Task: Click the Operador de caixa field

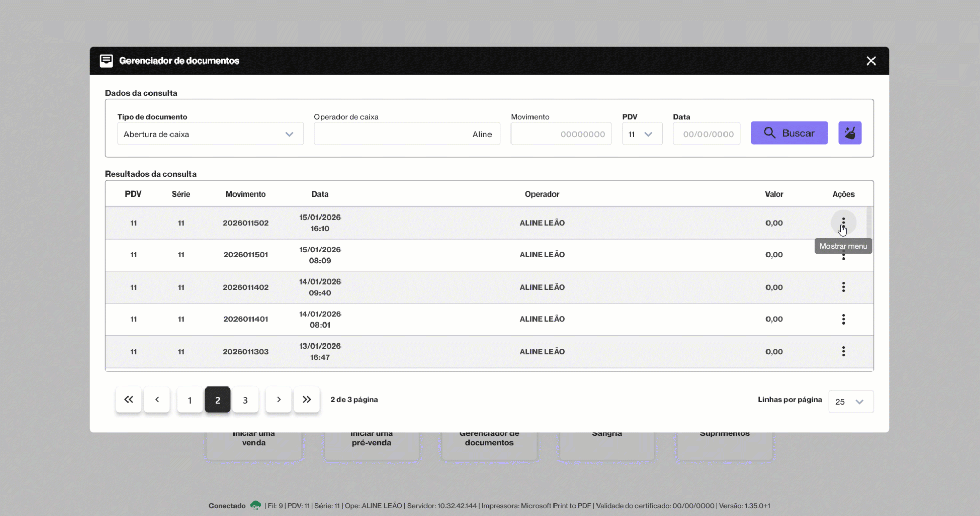Action: coord(407,134)
